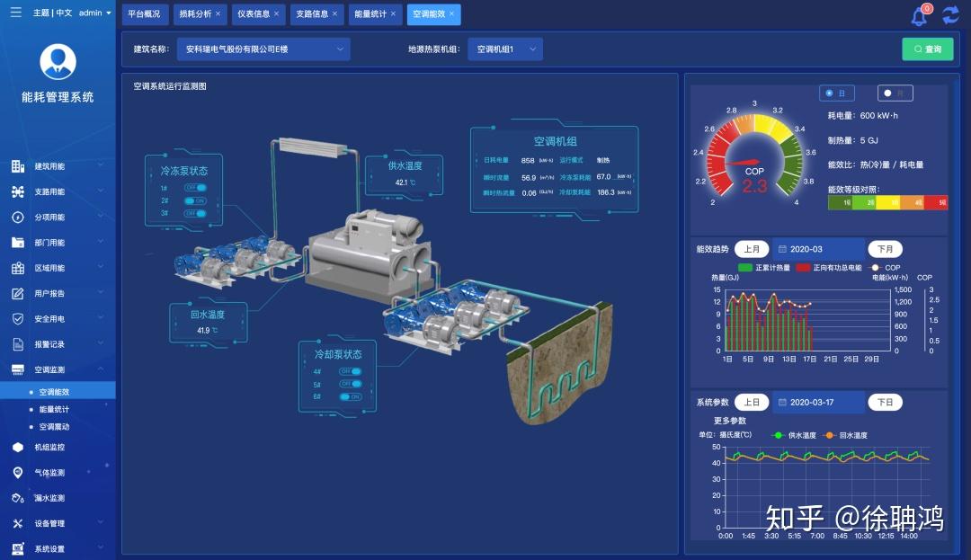971x560 pixels.
Task: Click the 系统设置 sidebar icon
Action: pyautogui.click(x=18, y=549)
